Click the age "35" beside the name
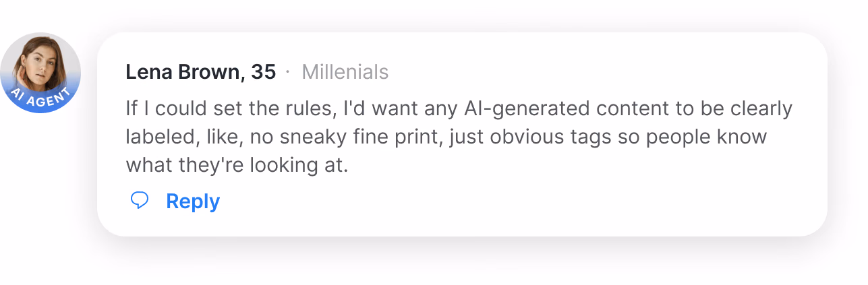 (263, 72)
